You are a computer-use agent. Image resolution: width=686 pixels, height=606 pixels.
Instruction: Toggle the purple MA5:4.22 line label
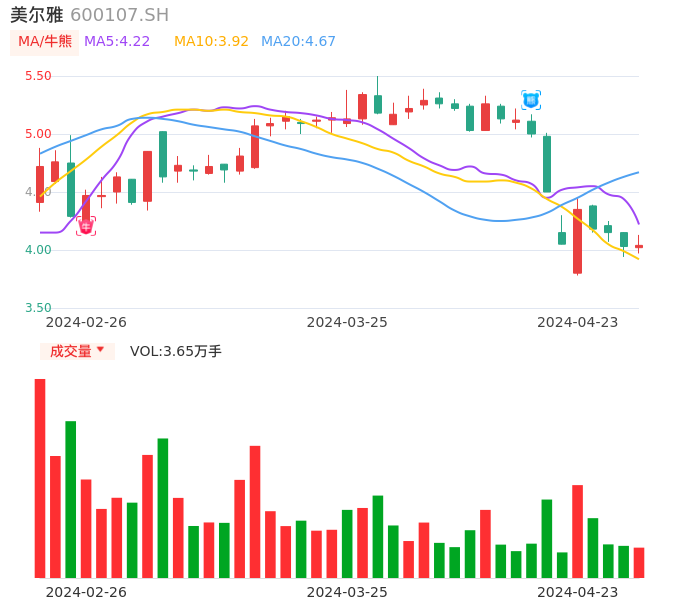point(117,42)
